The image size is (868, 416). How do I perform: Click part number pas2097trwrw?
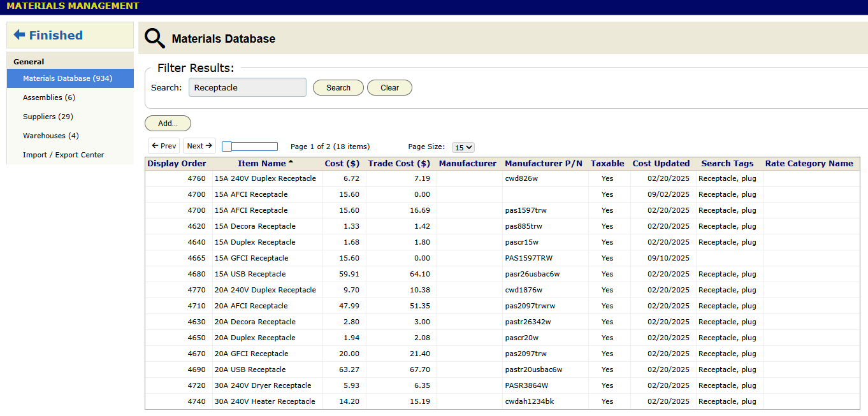[x=530, y=306]
